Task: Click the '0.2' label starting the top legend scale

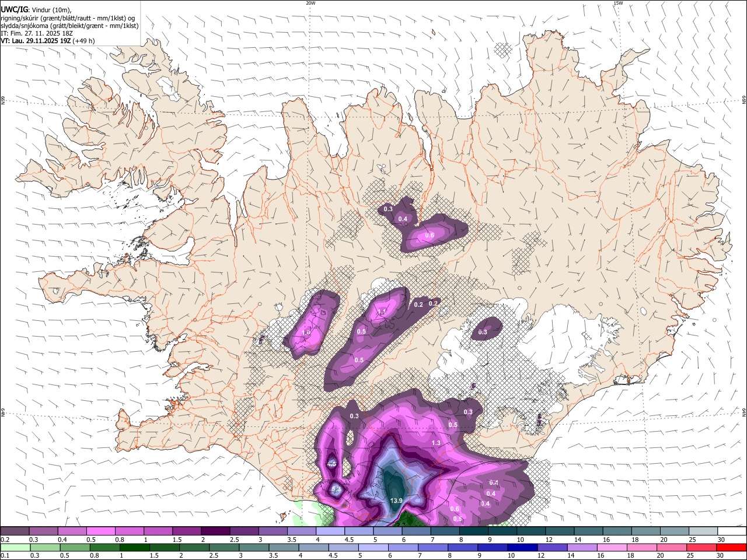Action: tap(5, 540)
